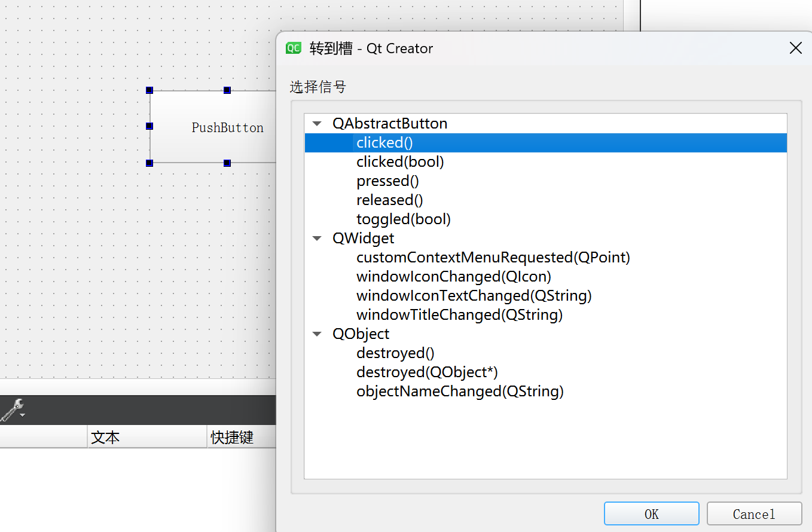Open the wrench configure icon dropdown
Screen dimensions: 812x532
[13, 410]
